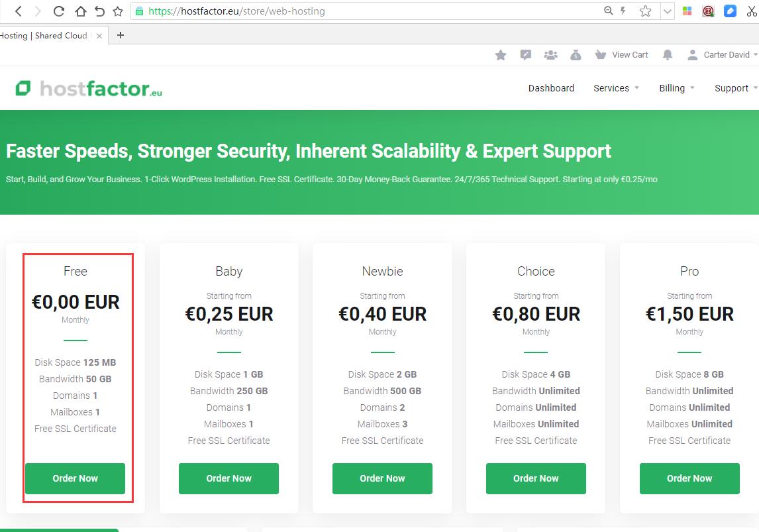
Task: Click the hostfactor.eu logo
Action: [x=89, y=89]
